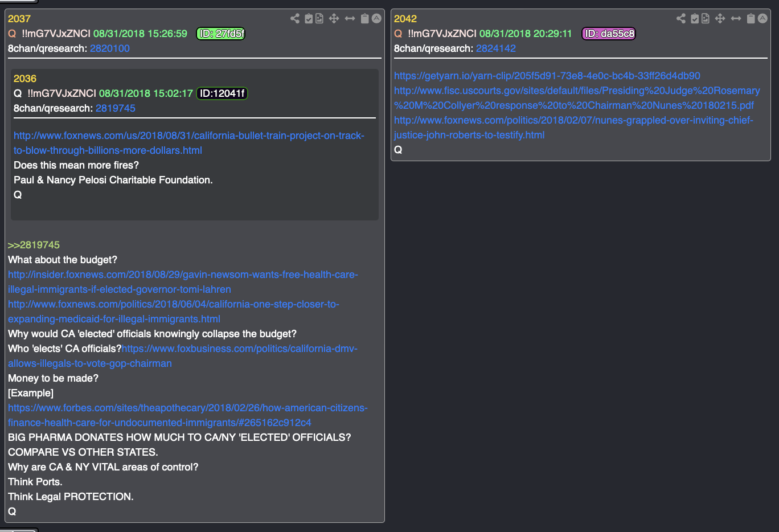Collapse post 2037 with the circled up-arrow
Viewport: 779px width, 532px height.
pyautogui.click(x=376, y=18)
